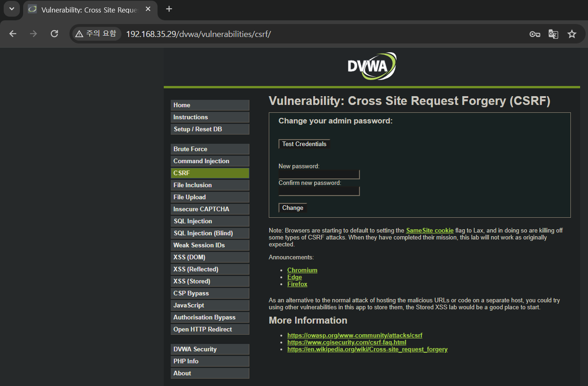This screenshot has height=386, width=588.
Task: Click the not secure warning badge
Action: tap(96, 34)
